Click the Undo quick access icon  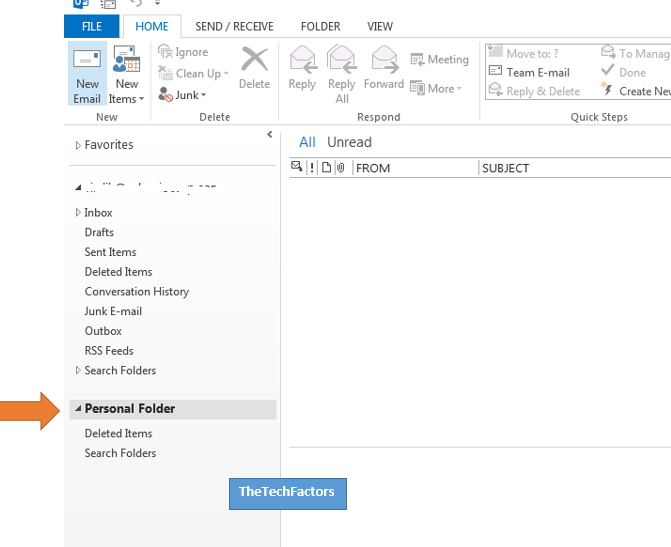click(x=136, y=3)
